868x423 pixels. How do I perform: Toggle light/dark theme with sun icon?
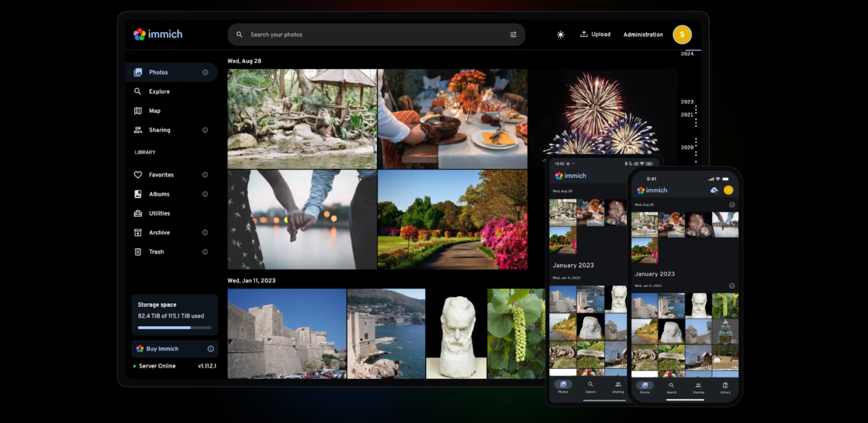[x=560, y=35]
